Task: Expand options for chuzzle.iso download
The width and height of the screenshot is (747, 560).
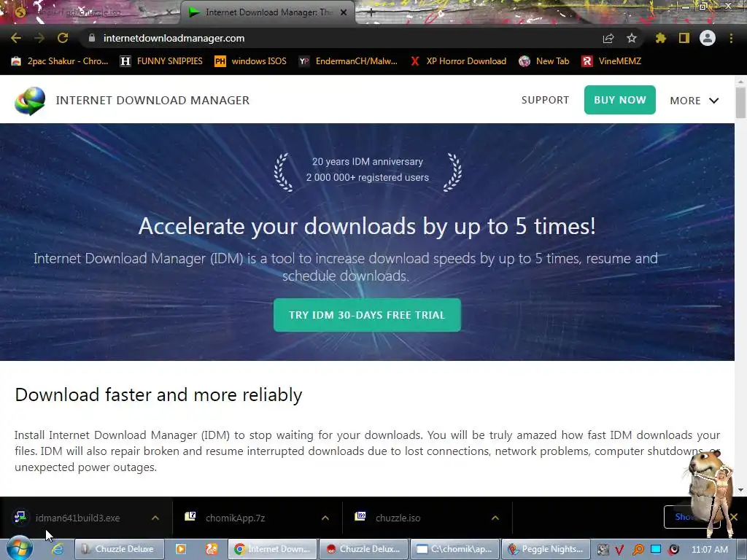Action: [x=495, y=518]
